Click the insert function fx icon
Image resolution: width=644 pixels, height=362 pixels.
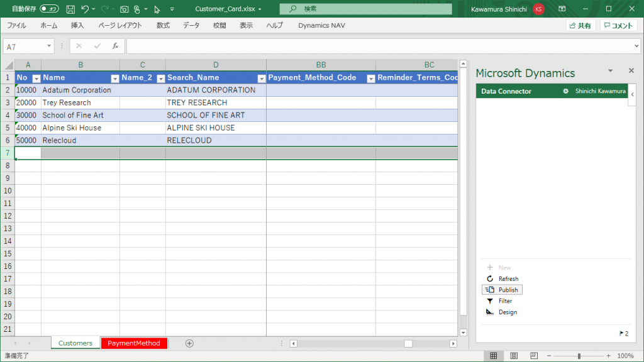116,47
